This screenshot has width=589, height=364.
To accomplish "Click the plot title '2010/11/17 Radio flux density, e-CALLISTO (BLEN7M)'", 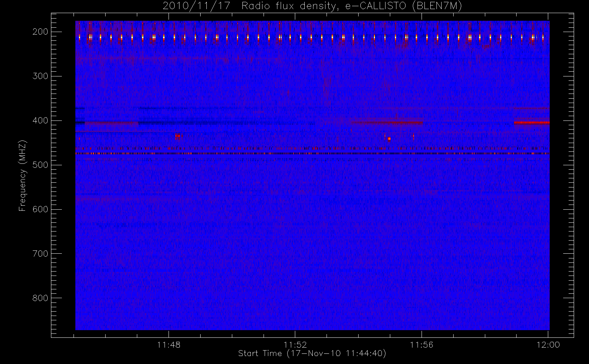I will click(x=312, y=6).
